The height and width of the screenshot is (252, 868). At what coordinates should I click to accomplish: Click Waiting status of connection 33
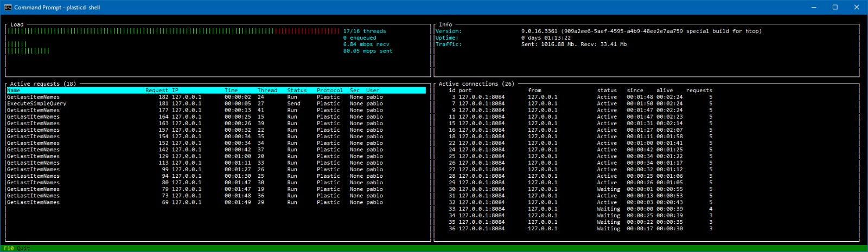click(x=609, y=209)
